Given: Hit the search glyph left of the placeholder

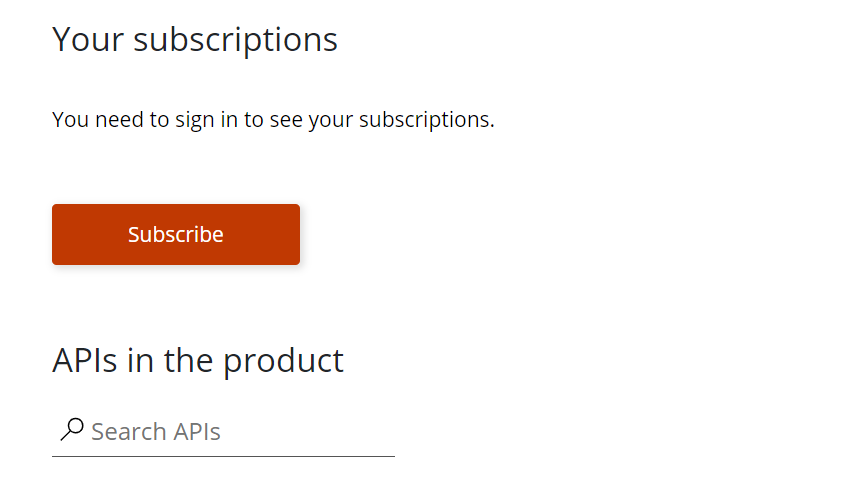Looking at the screenshot, I should pos(72,430).
